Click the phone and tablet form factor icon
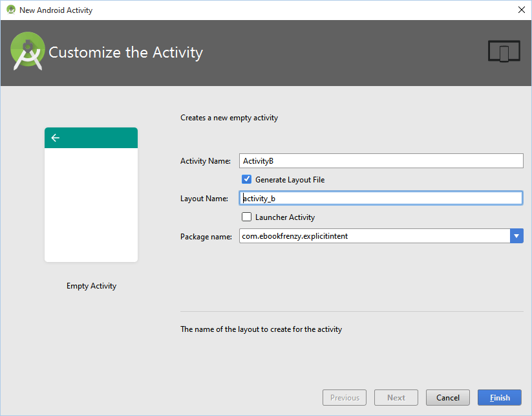 coord(504,52)
